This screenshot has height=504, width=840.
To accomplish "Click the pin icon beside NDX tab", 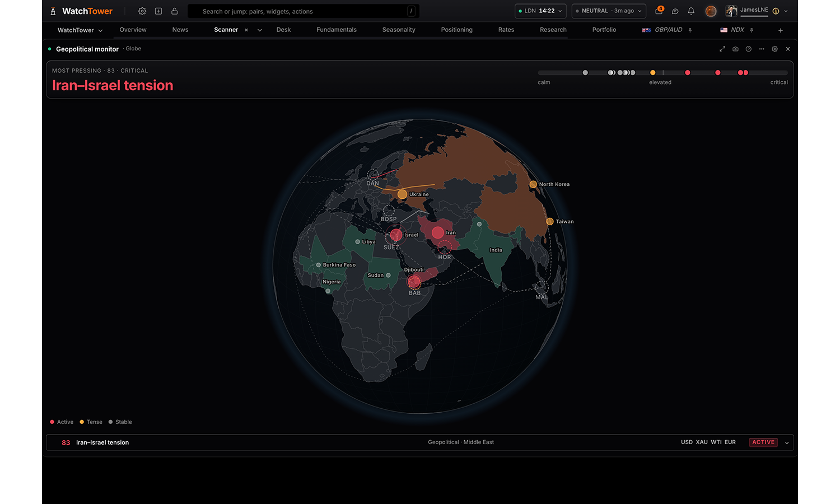I will (752, 30).
